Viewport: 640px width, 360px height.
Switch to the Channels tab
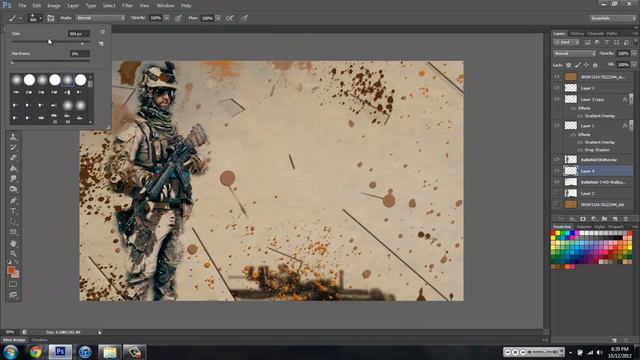point(596,33)
